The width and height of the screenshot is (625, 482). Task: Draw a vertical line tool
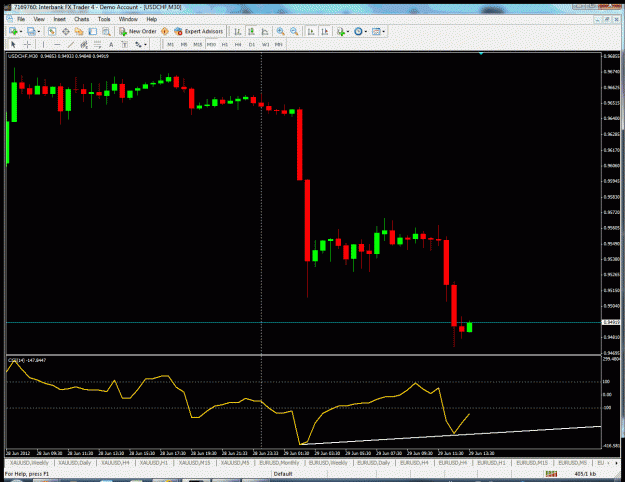(x=43, y=44)
